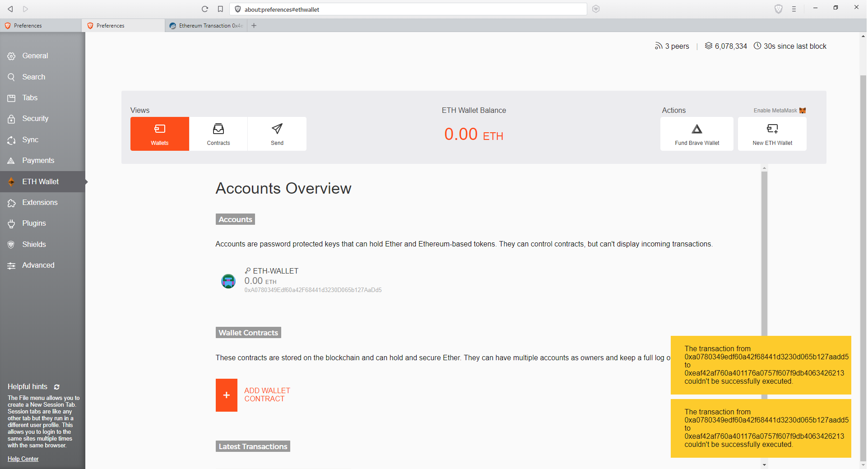Open Advanced sidebar entry

pos(42,265)
